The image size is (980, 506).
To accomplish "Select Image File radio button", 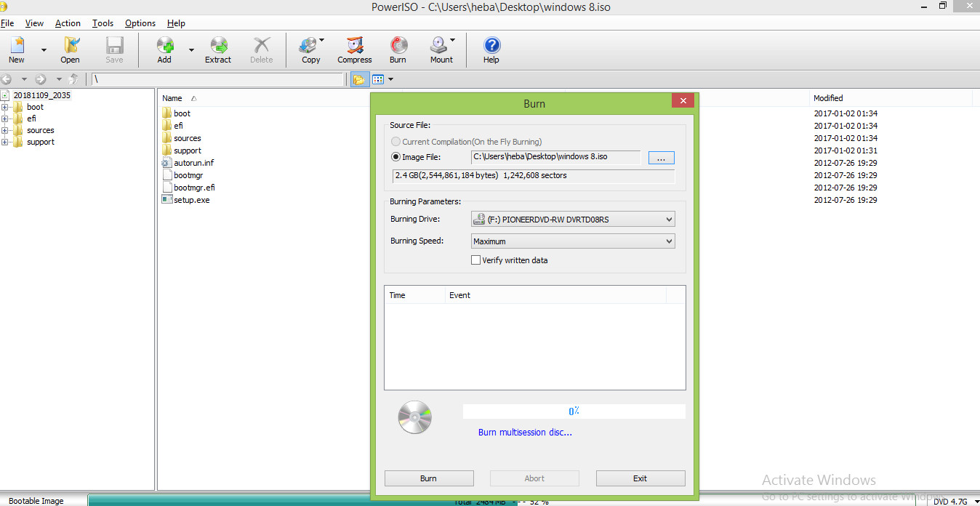I will [x=395, y=156].
